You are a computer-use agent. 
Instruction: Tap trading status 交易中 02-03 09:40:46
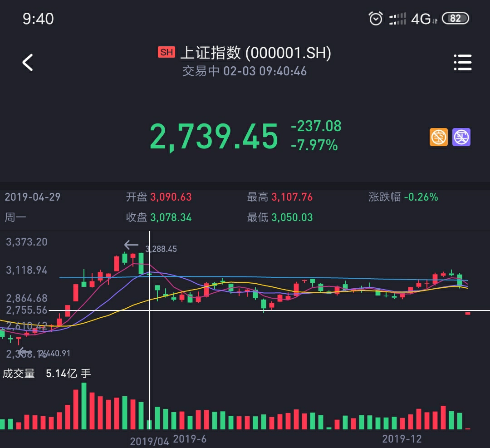point(245,71)
